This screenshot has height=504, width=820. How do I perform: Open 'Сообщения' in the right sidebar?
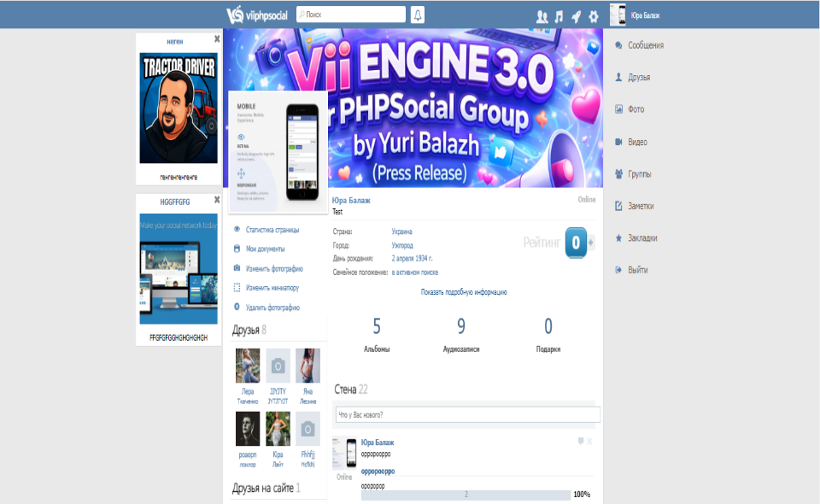tap(645, 45)
